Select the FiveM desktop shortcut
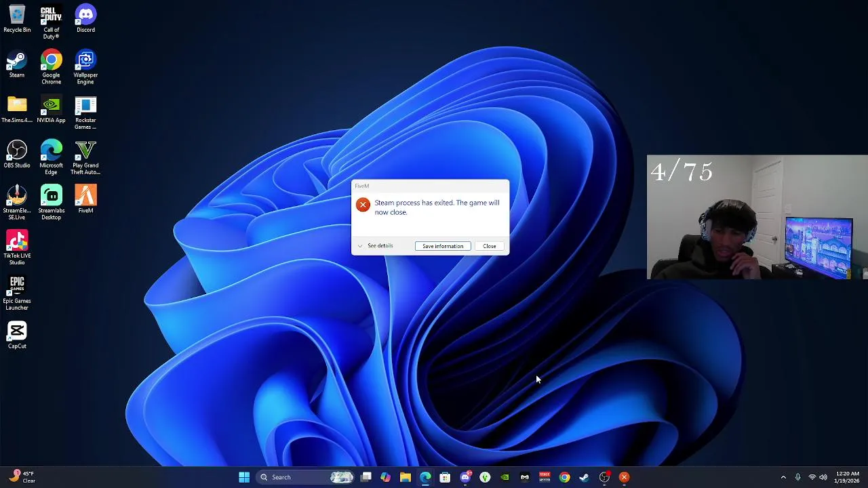868x488 pixels. click(85, 199)
